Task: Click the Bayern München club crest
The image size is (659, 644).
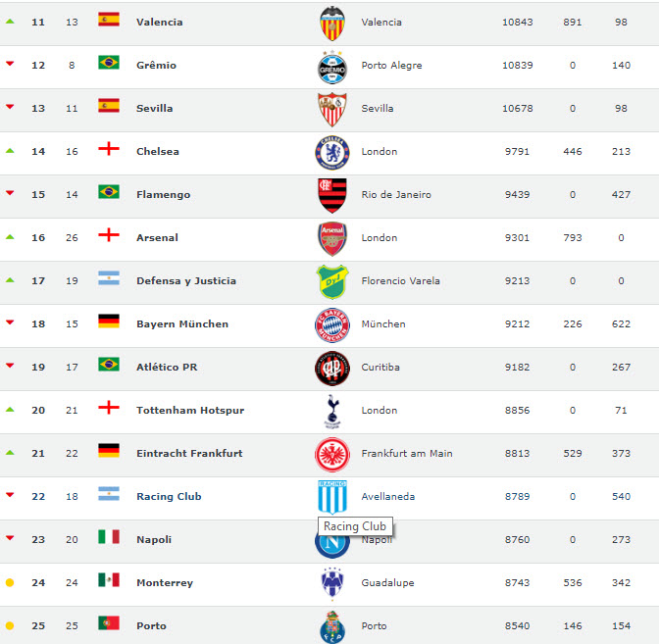Action: [332, 324]
